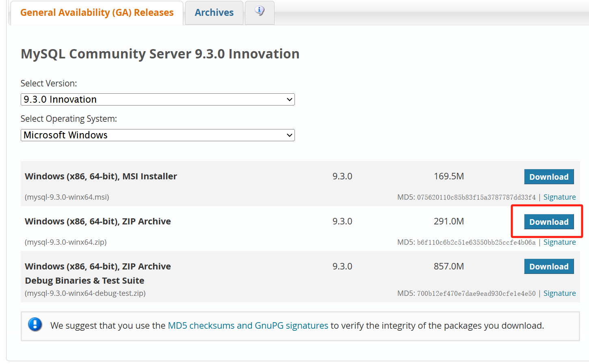Click the Select Version: label
Image resolution: width=589 pixels, height=364 pixels.
coord(49,84)
